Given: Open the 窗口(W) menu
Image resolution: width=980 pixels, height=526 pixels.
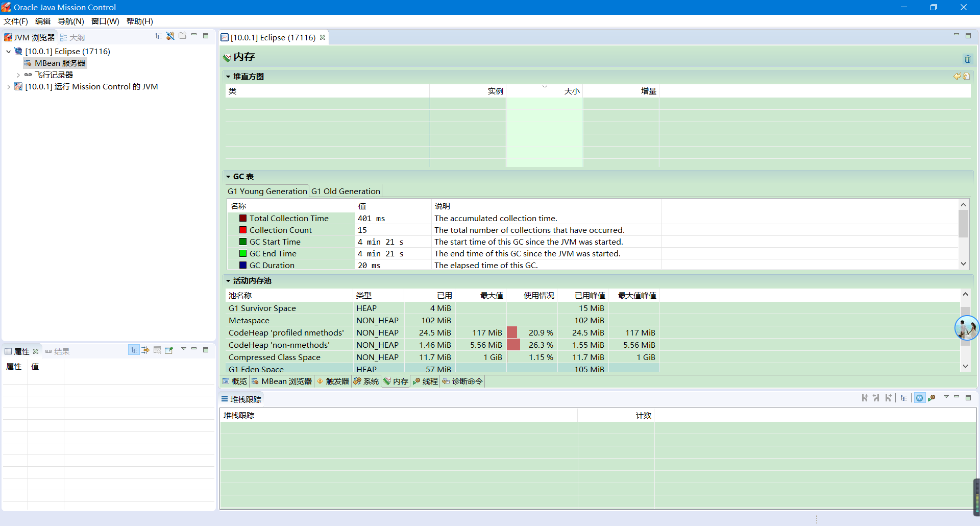Looking at the screenshot, I should coord(105,21).
